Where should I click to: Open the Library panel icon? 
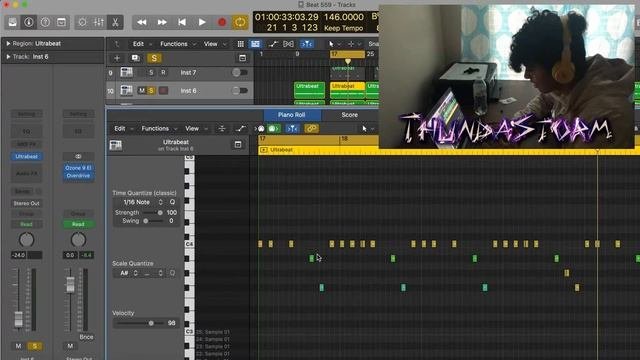tap(13, 22)
